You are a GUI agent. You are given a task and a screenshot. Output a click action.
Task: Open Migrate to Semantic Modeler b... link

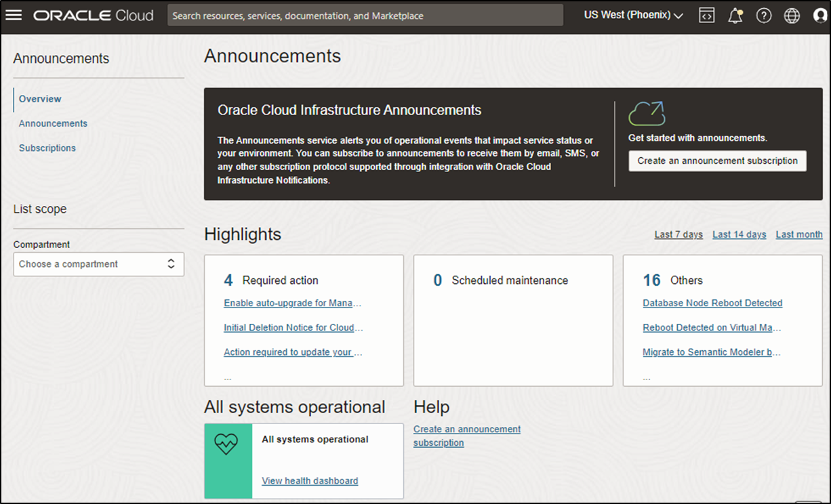coord(712,352)
